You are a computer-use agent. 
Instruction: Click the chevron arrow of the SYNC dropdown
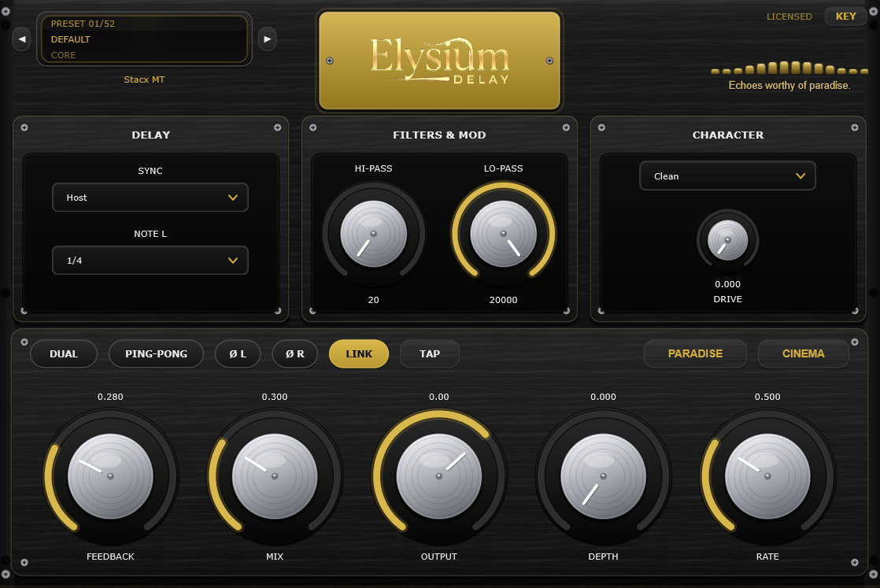tap(233, 198)
